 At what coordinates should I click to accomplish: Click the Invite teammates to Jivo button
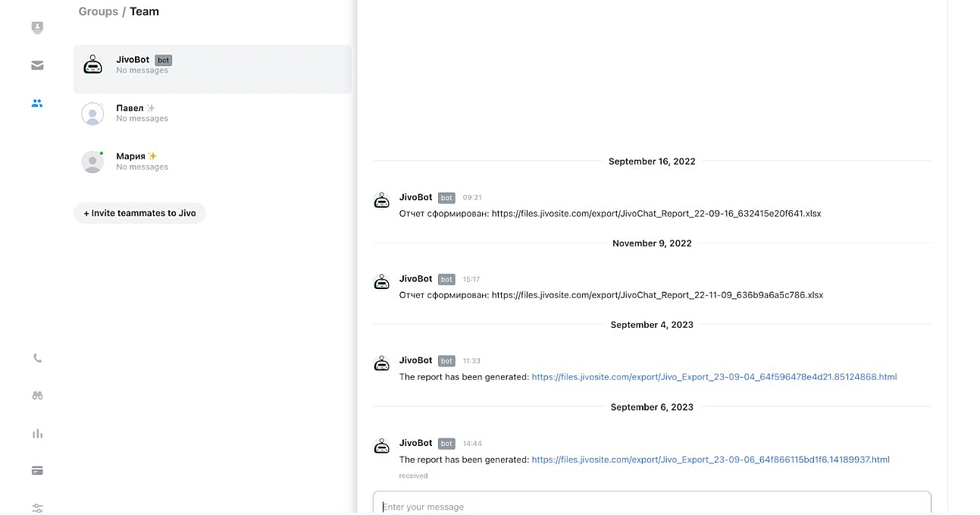coord(139,213)
